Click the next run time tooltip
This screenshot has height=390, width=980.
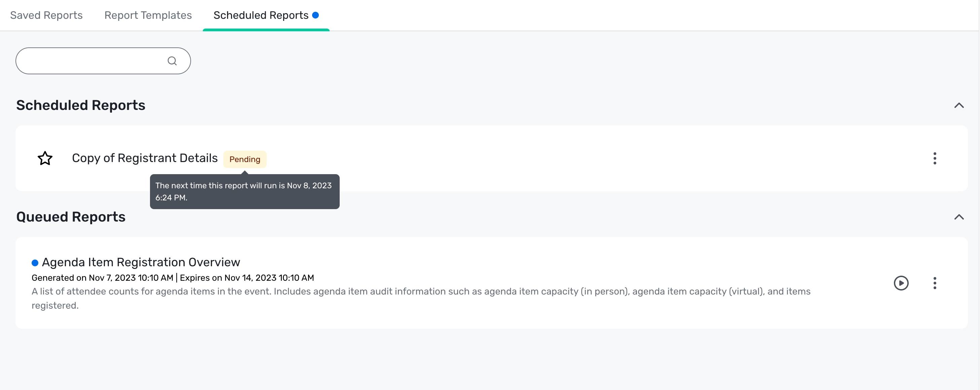coord(244,191)
